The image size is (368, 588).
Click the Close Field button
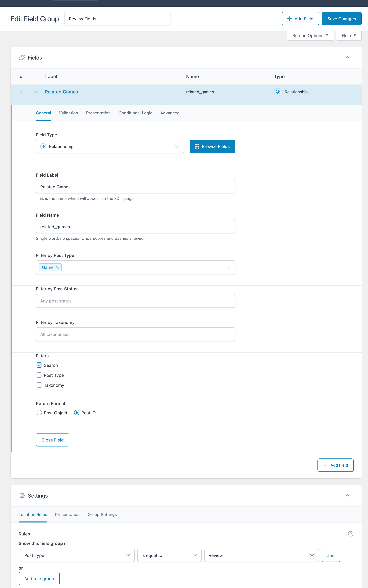53,440
